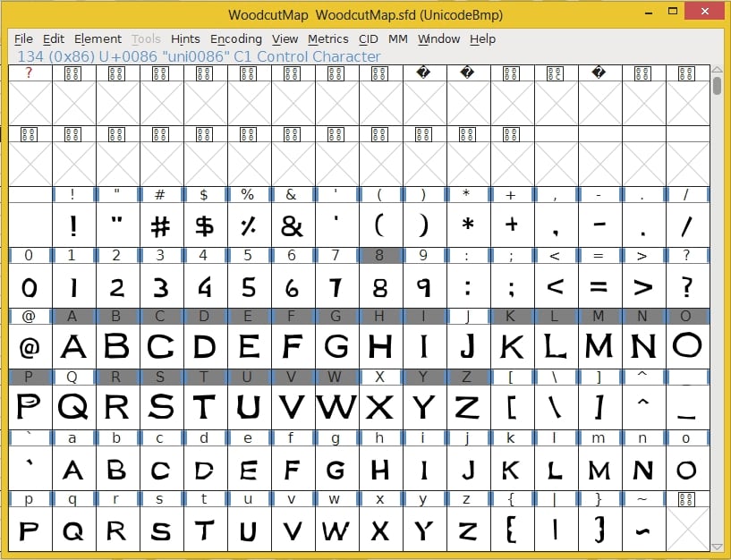Click the scrollbar up arrow

point(717,70)
